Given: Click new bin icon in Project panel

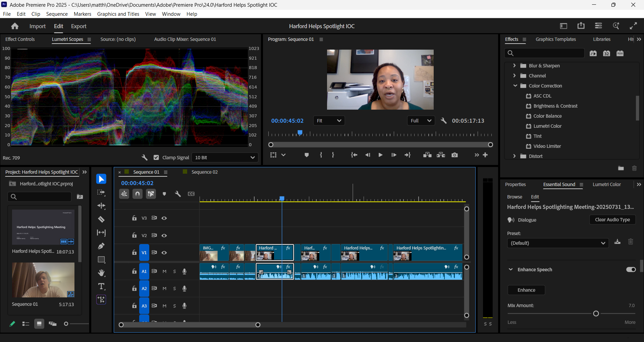Looking at the screenshot, I should click(x=80, y=197).
